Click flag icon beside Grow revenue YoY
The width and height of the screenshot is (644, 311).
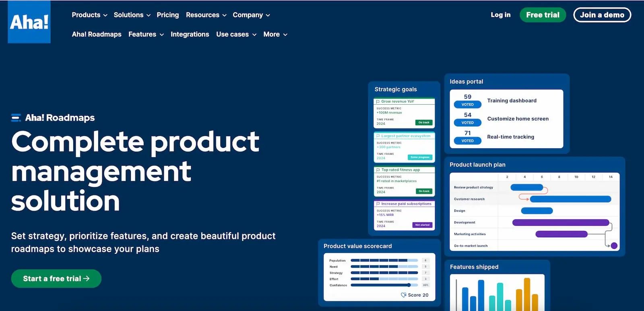coord(378,102)
